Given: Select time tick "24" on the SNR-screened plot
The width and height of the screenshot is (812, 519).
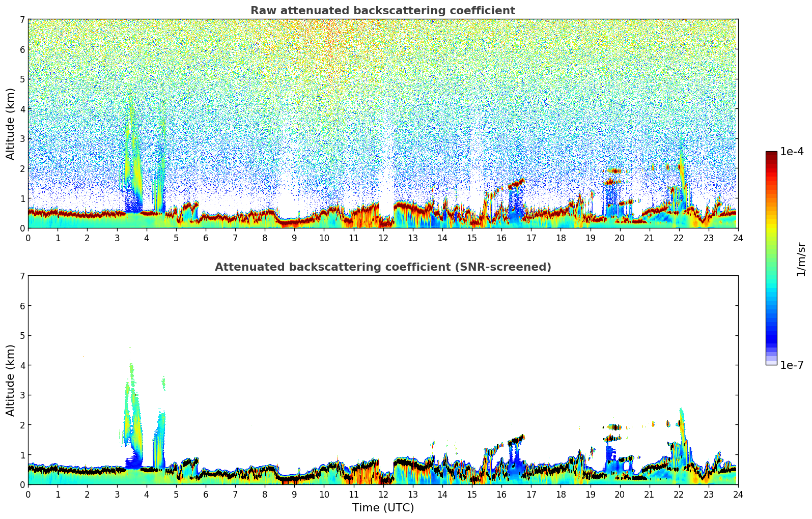Looking at the screenshot, I should (x=738, y=494).
